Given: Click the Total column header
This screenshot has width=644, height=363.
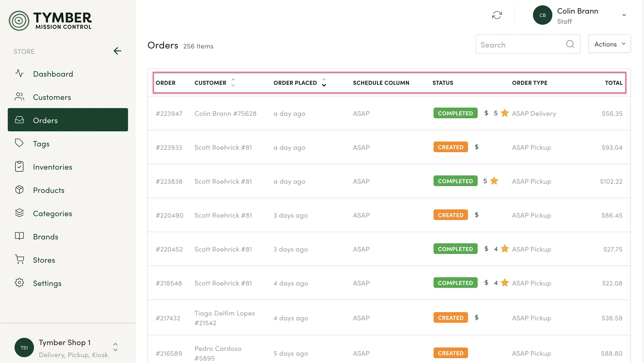Looking at the screenshot, I should (x=613, y=83).
